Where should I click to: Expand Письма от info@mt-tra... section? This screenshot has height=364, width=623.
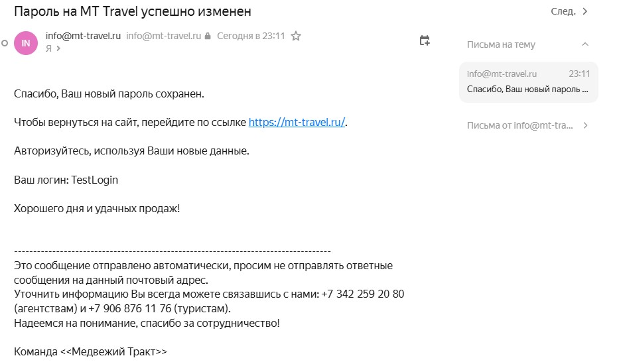(x=585, y=125)
